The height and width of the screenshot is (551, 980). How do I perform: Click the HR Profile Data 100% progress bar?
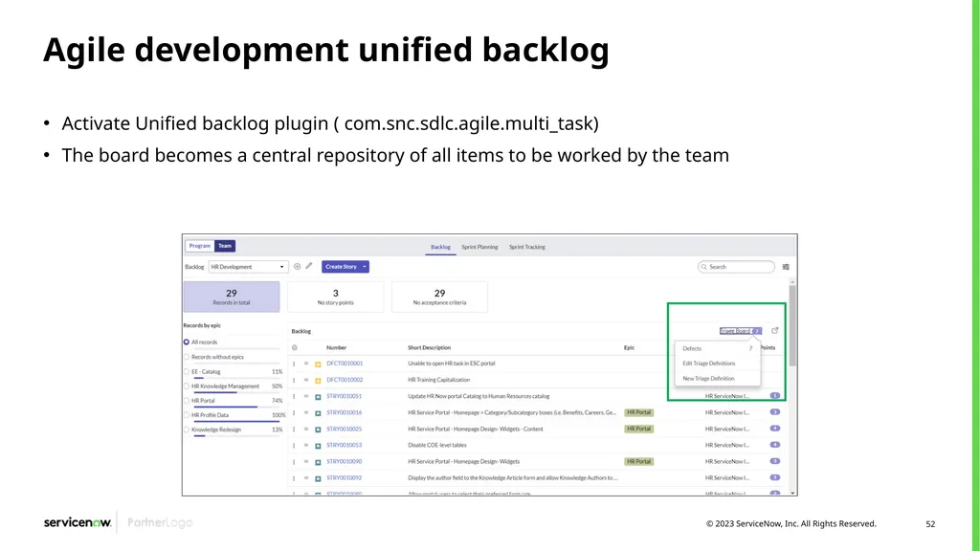click(x=236, y=422)
